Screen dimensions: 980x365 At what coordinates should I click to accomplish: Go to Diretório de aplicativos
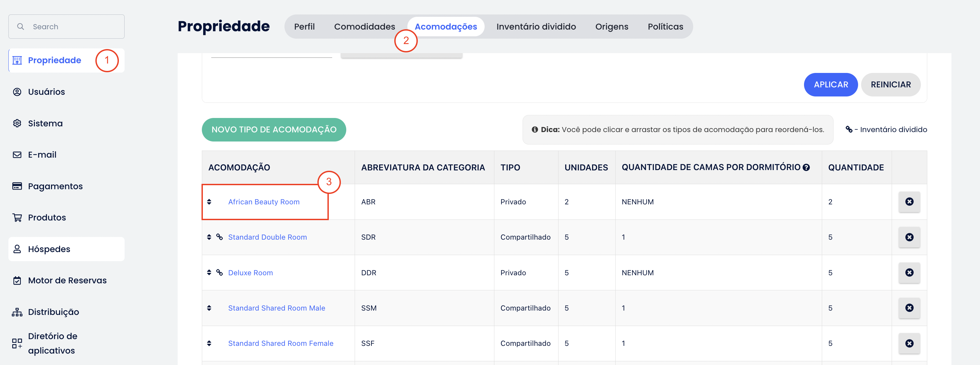(52, 343)
